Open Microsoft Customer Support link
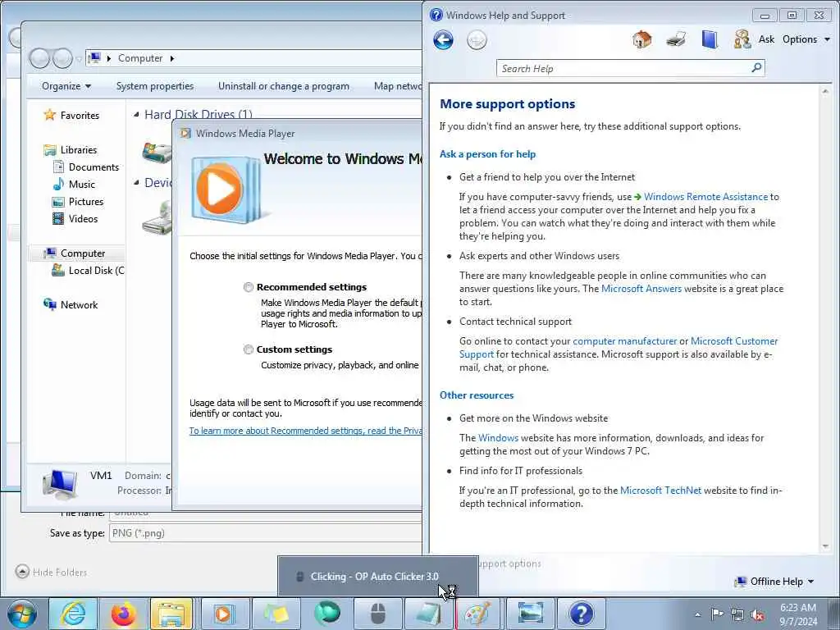The image size is (840, 630). pos(734,341)
